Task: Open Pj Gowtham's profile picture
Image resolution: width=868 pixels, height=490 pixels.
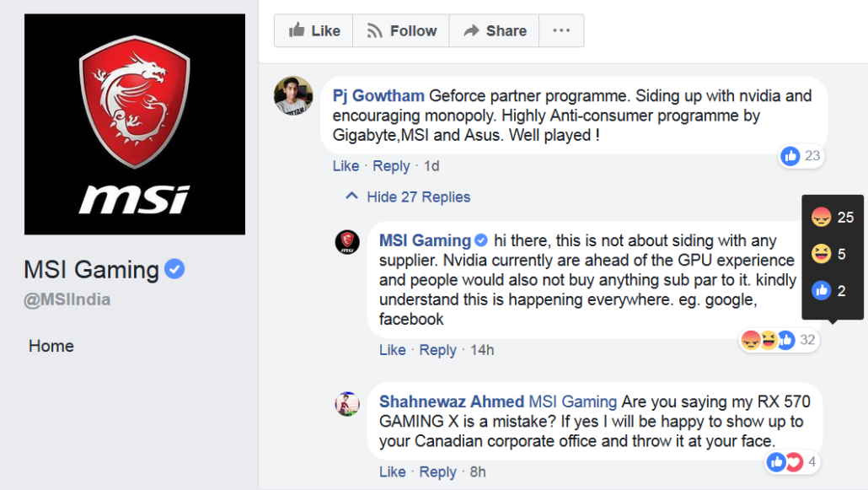Action: coord(293,95)
